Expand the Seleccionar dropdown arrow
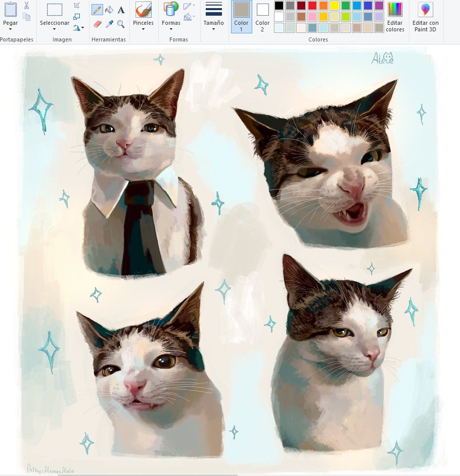This screenshot has width=460, height=476. 54,29
